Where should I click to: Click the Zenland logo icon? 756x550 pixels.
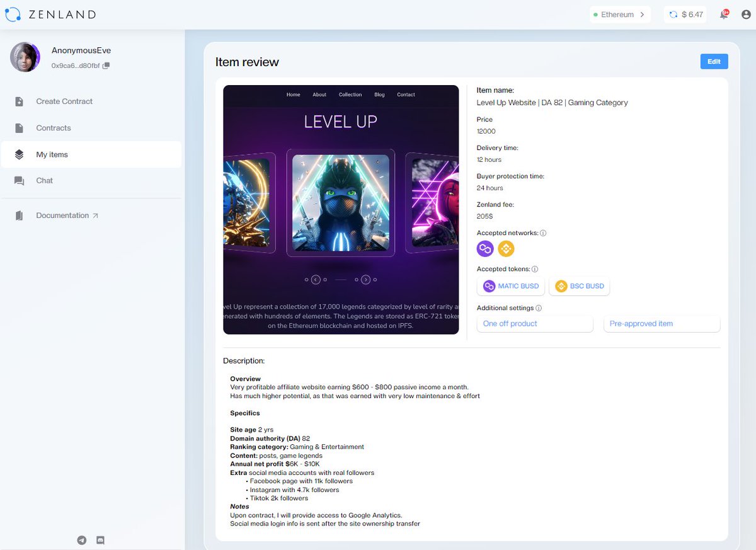[13, 14]
